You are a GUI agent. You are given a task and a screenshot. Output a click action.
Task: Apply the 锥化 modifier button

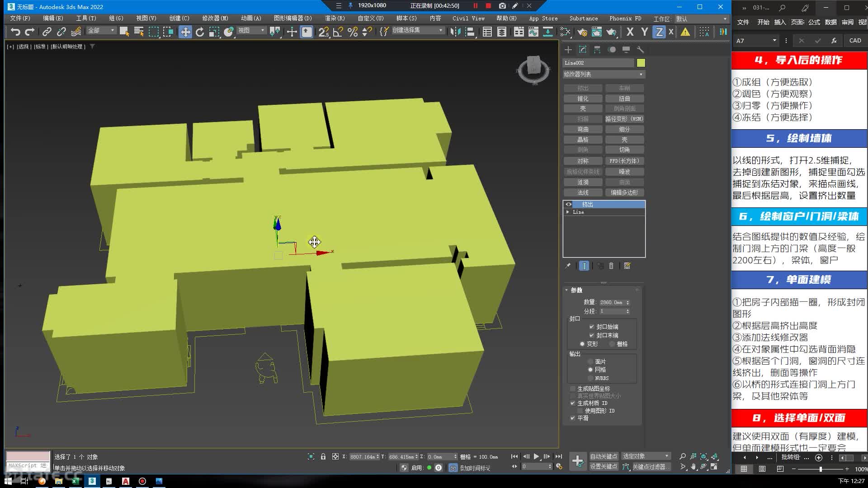[x=583, y=99]
